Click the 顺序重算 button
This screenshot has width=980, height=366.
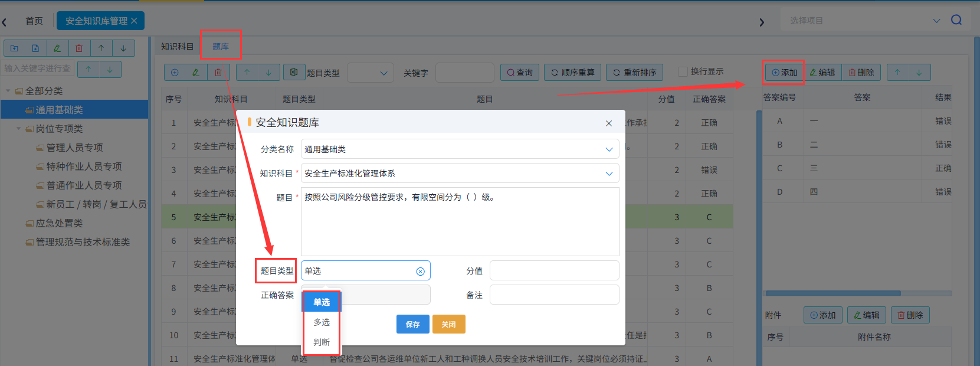click(572, 73)
